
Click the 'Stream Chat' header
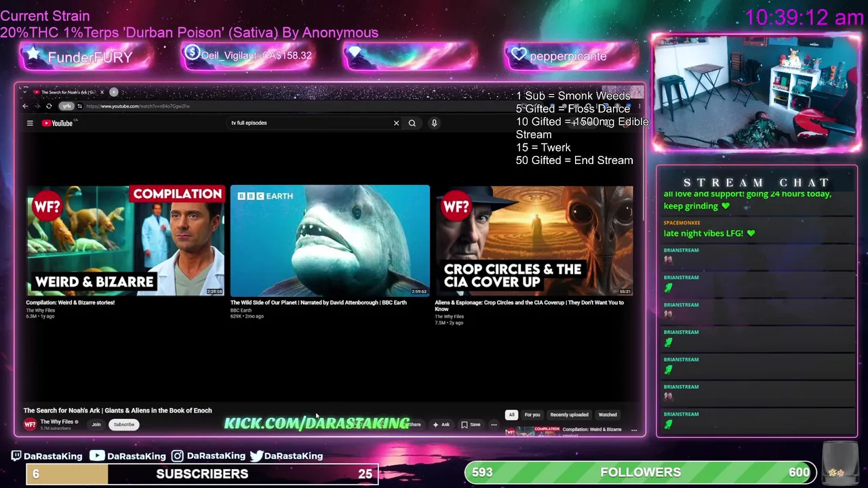(x=757, y=182)
